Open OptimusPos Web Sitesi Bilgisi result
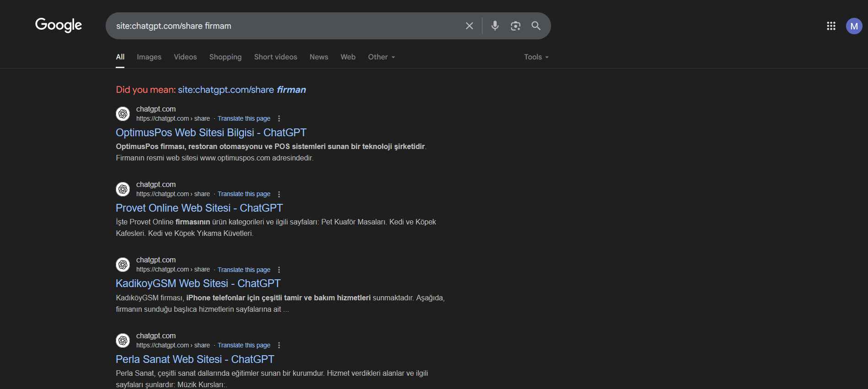 point(211,133)
